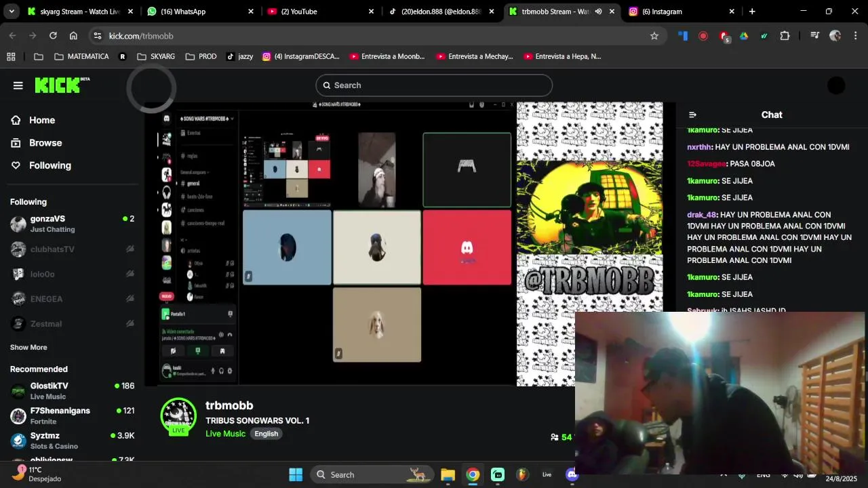This screenshot has height=488, width=868.
Task: Click the trbmobb channel name
Action: [229, 405]
